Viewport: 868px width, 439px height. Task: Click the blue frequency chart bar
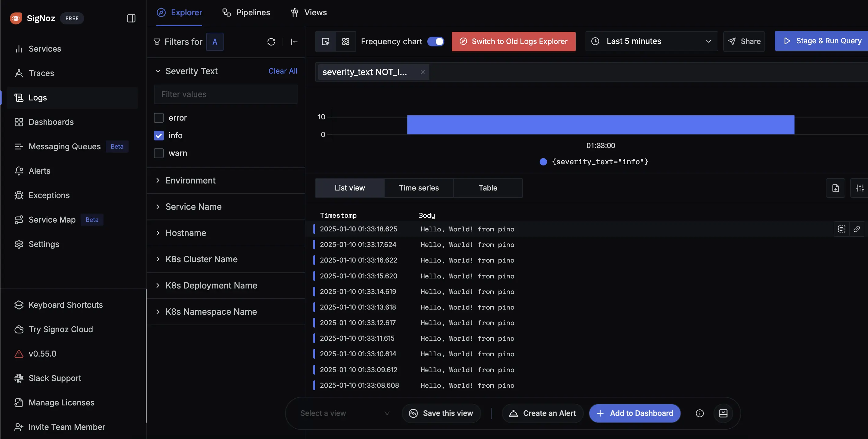point(600,125)
